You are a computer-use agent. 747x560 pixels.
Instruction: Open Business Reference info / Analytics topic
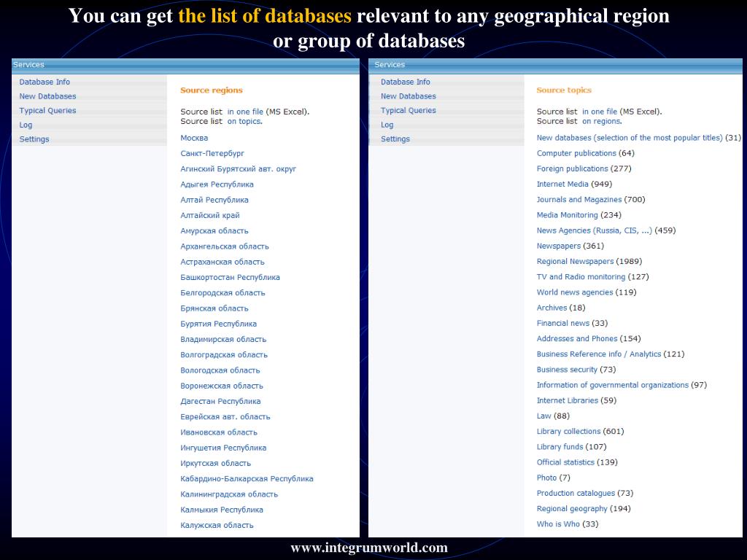pos(599,354)
